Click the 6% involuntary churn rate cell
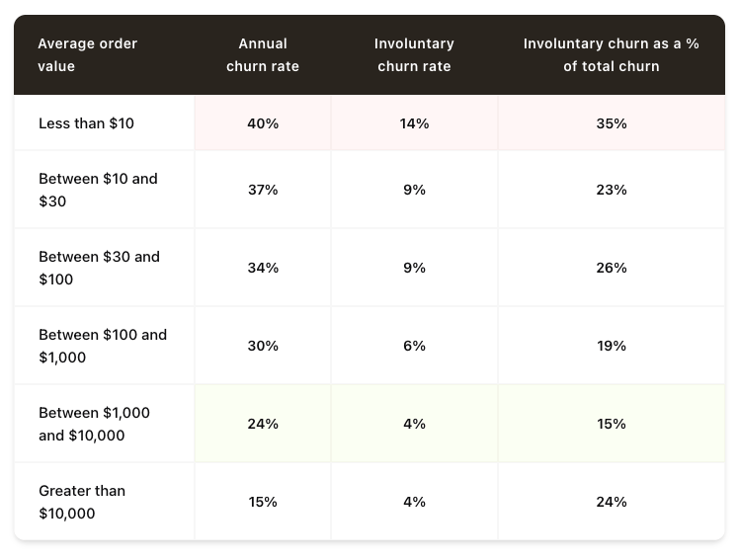 point(414,346)
